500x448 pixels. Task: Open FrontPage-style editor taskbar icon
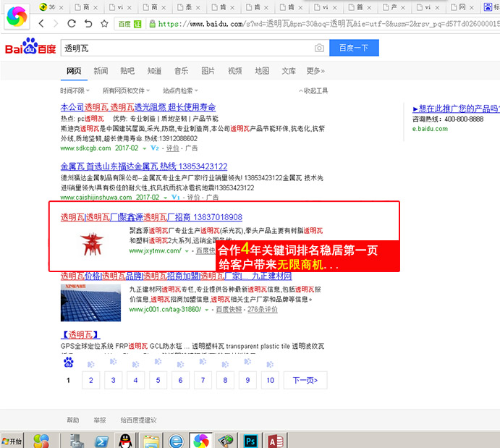(226, 441)
